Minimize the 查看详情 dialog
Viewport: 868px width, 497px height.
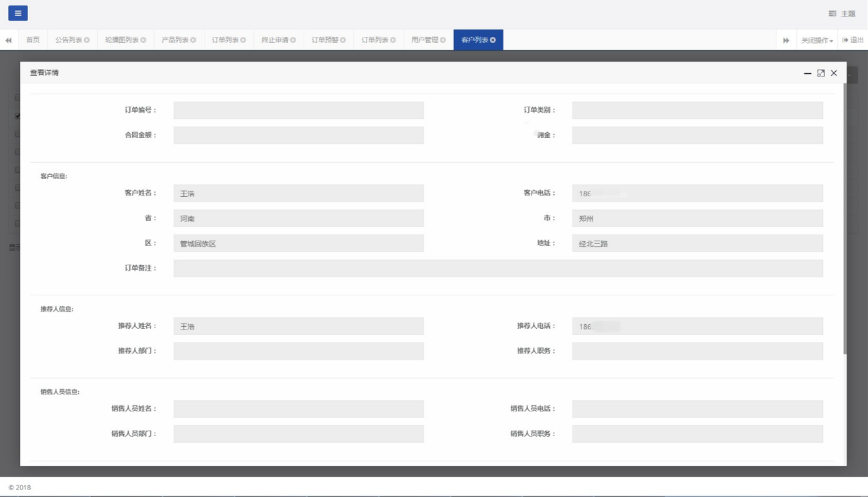point(807,73)
